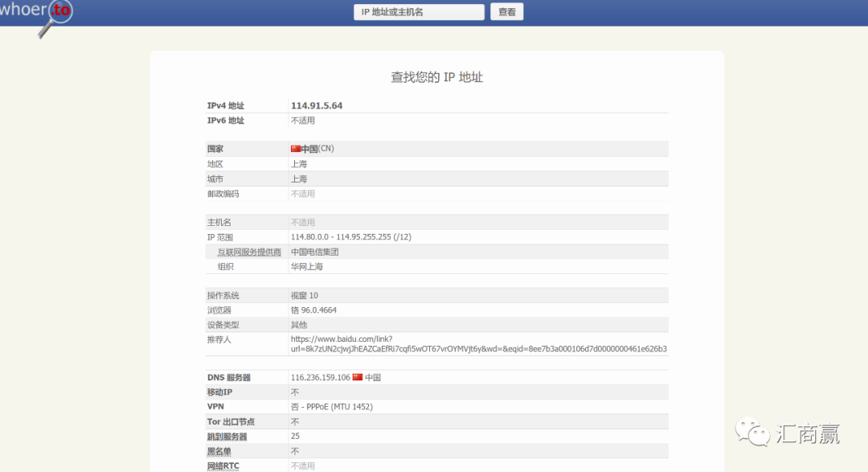Select IP range 114.80.0.0 - 114.95.255.255
This screenshot has width=868, height=472.
tap(341, 236)
